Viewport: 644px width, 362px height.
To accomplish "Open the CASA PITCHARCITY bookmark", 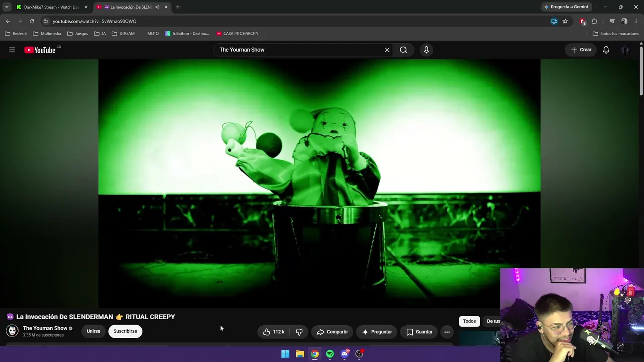I will click(237, 34).
